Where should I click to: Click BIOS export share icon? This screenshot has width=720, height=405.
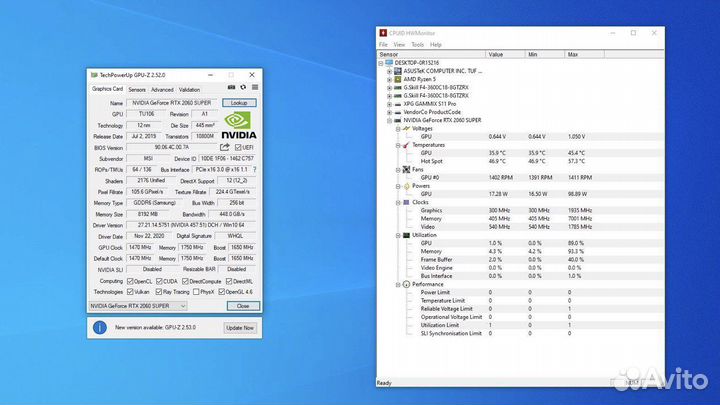[225, 147]
